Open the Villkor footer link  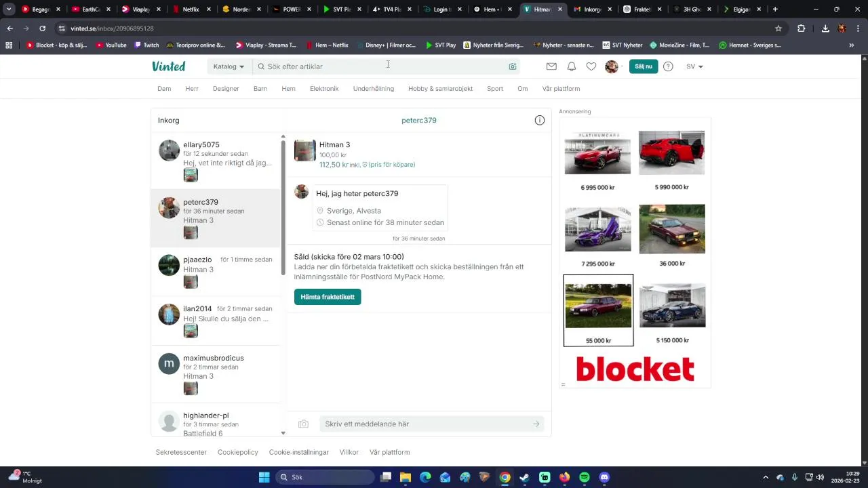point(349,452)
